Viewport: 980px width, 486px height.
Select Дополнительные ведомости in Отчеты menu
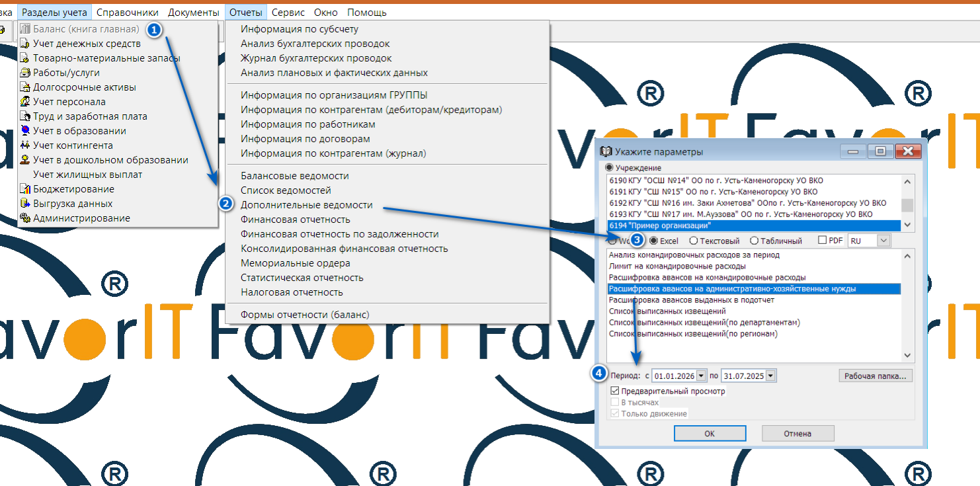tap(307, 205)
